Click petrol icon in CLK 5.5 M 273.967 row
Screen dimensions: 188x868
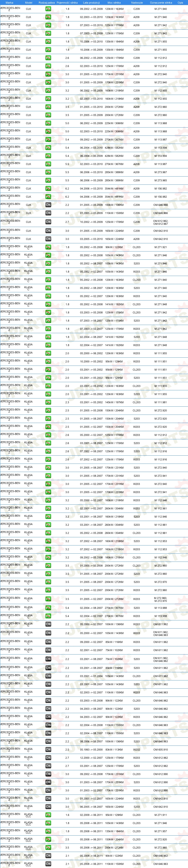pos(48,172)
